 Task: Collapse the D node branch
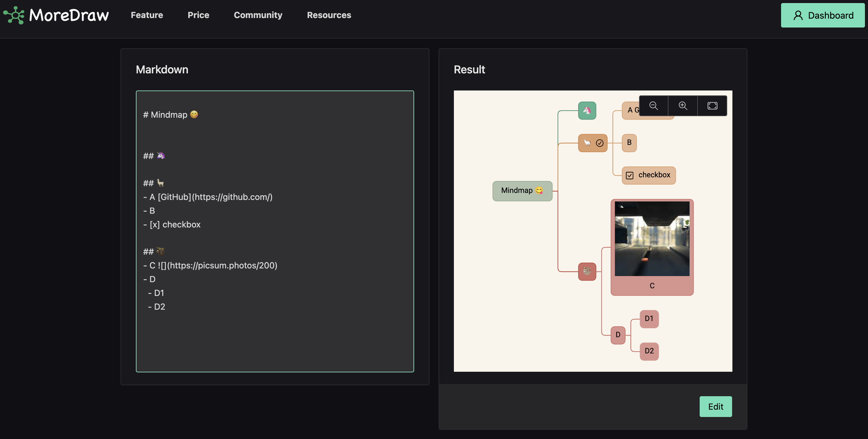click(x=618, y=335)
